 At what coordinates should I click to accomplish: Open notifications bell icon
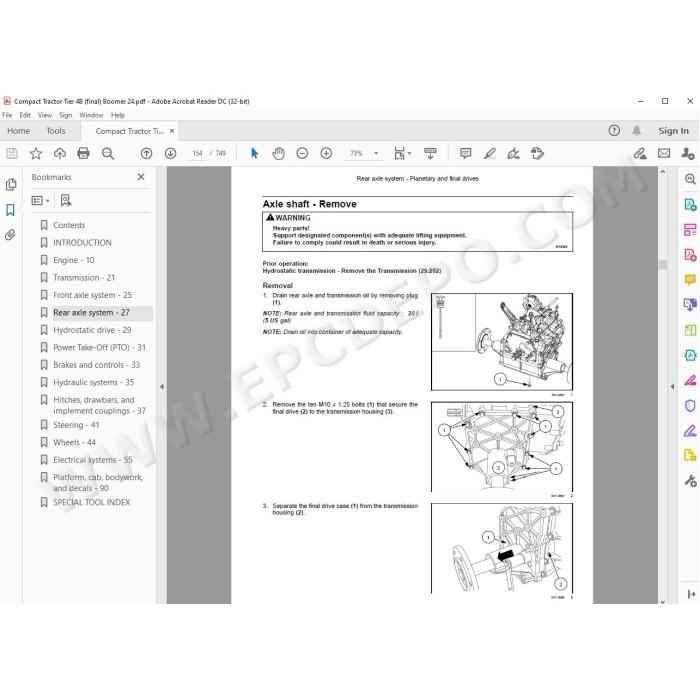tap(637, 131)
